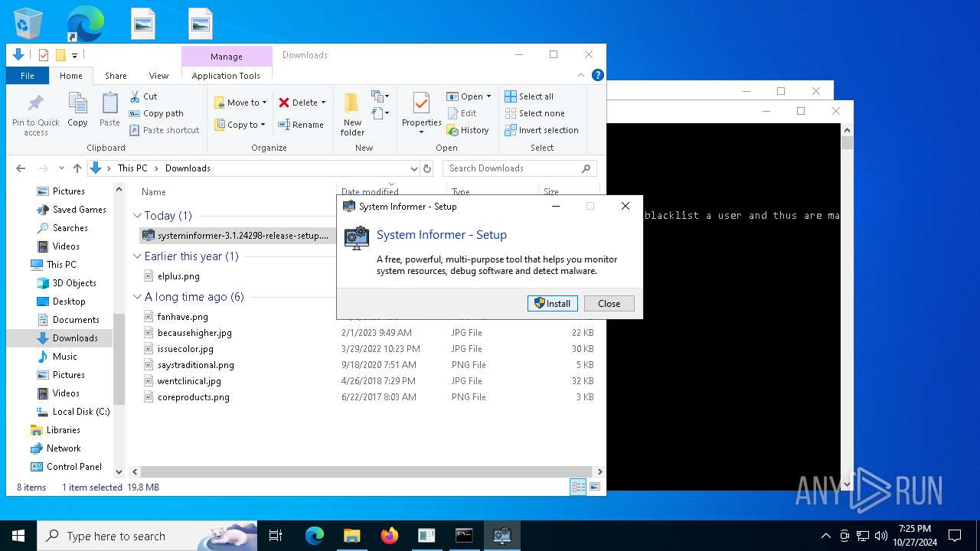Screen dimensions: 980x551
Task: Open the notification center on the taskbar
Action: pyautogui.click(x=955, y=536)
